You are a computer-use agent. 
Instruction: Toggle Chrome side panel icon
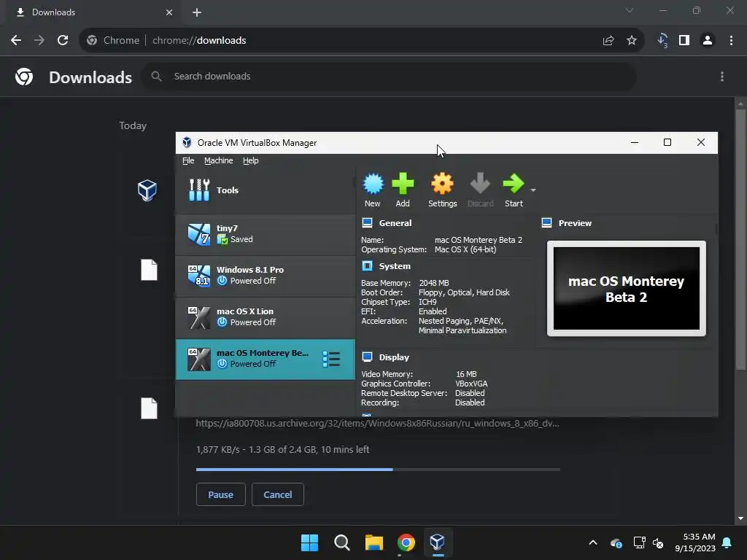point(684,41)
